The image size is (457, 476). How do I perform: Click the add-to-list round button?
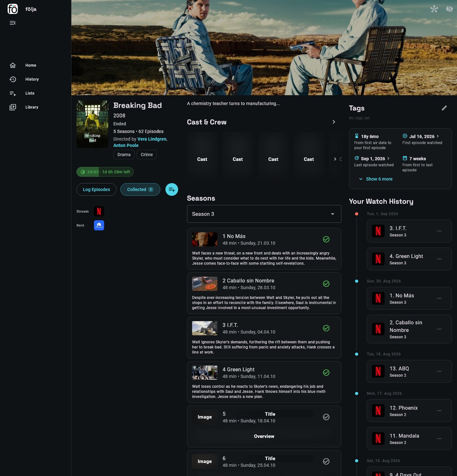pyautogui.click(x=172, y=190)
